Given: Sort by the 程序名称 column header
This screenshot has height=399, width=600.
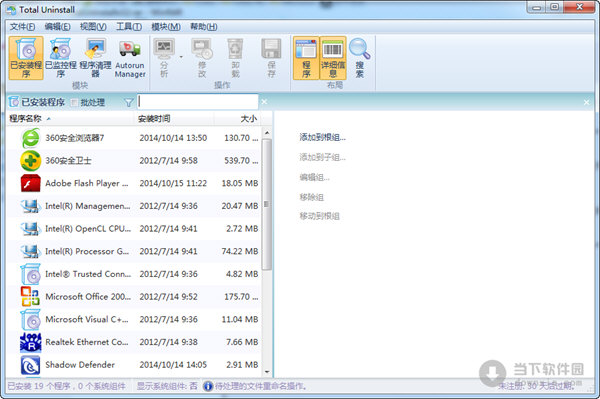Looking at the screenshot, I should click(x=70, y=119).
